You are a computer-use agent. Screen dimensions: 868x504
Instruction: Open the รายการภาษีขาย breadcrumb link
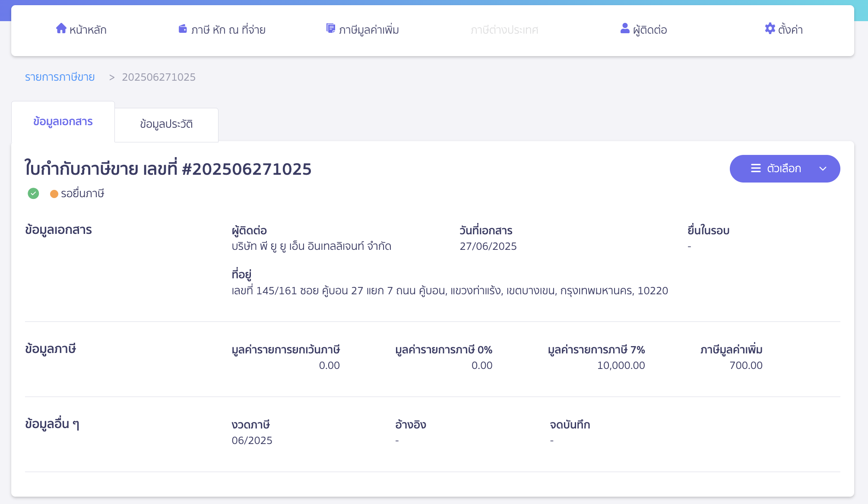point(60,77)
